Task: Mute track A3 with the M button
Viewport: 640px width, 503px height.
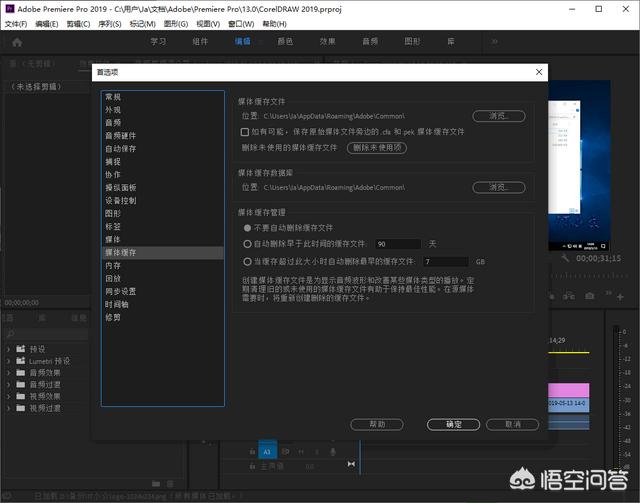Action: pos(302,452)
